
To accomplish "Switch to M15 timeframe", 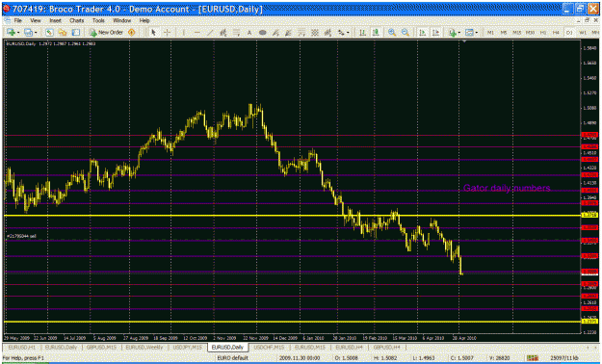I will 517,33.
